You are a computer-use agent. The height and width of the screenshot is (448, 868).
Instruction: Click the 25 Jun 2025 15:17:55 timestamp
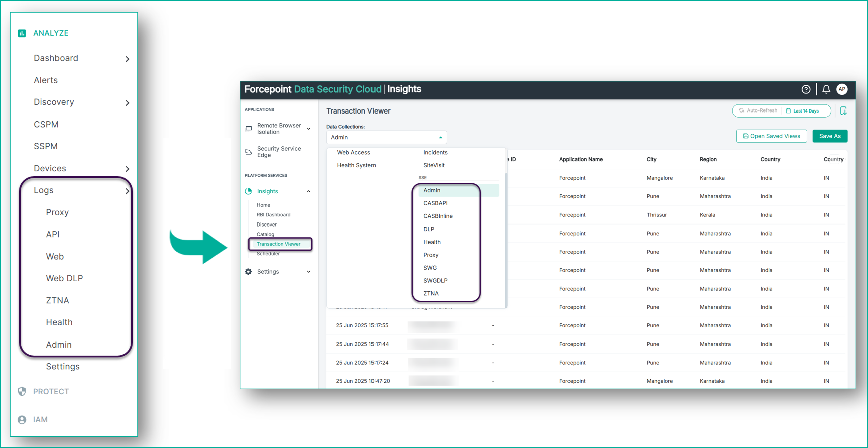[362, 325]
